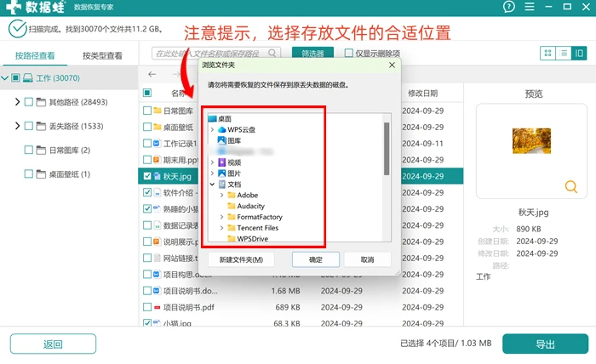Select the preview pane layout icon

tap(579, 53)
